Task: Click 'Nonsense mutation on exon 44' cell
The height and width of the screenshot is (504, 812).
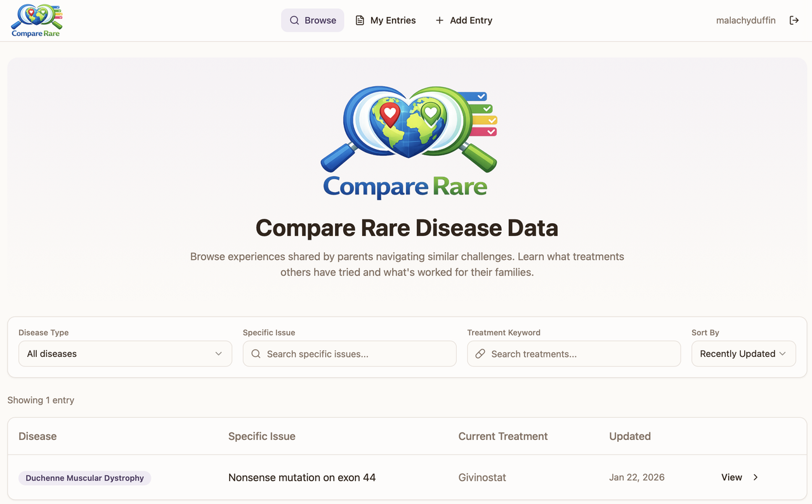Action: click(302, 477)
